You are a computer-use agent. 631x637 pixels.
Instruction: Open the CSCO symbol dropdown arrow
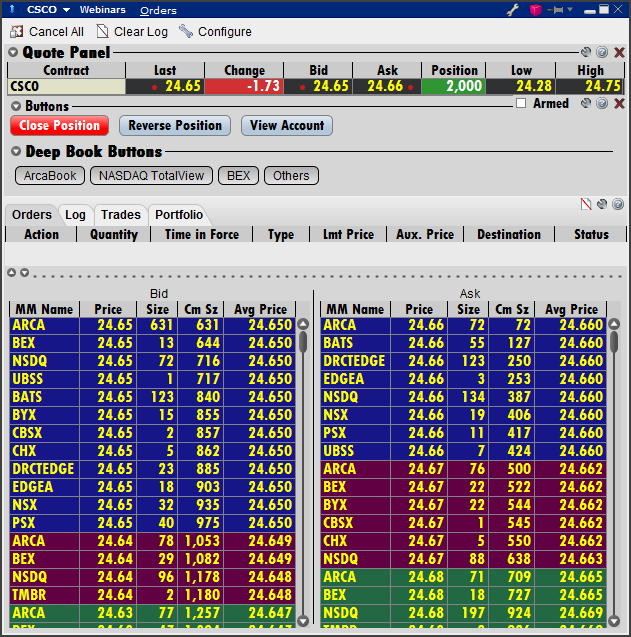click(x=66, y=10)
